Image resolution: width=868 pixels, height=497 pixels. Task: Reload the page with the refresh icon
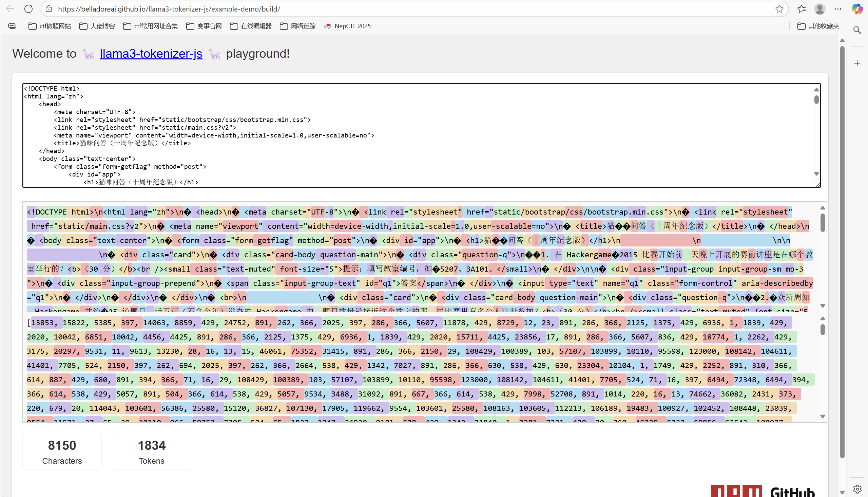tap(28, 9)
